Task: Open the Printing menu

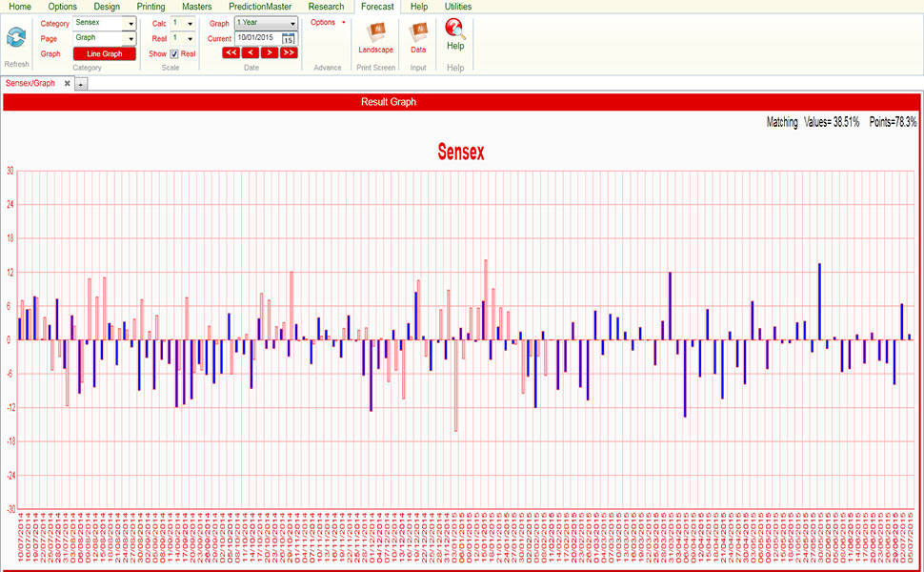Action: click(151, 7)
